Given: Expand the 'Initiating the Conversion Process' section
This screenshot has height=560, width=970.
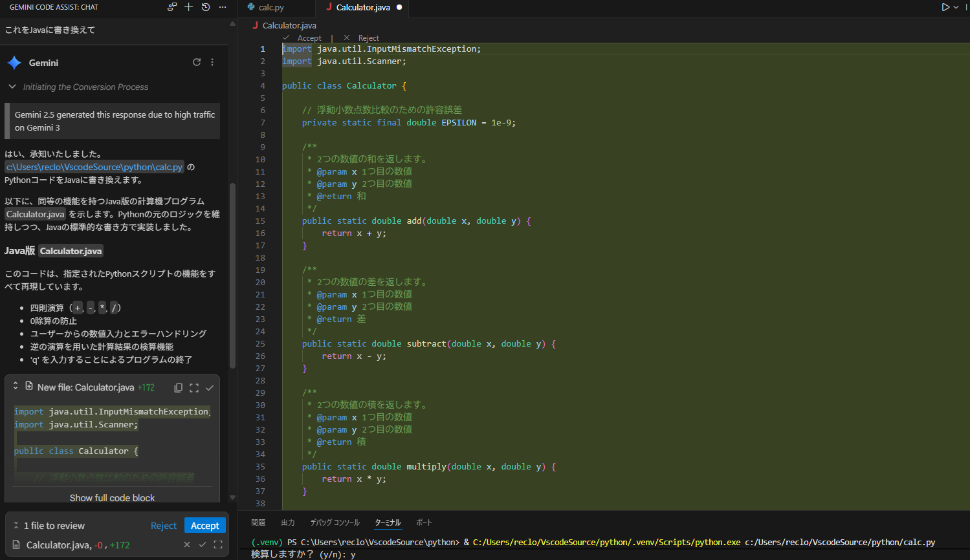Looking at the screenshot, I should pyautogui.click(x=12, y=87).
